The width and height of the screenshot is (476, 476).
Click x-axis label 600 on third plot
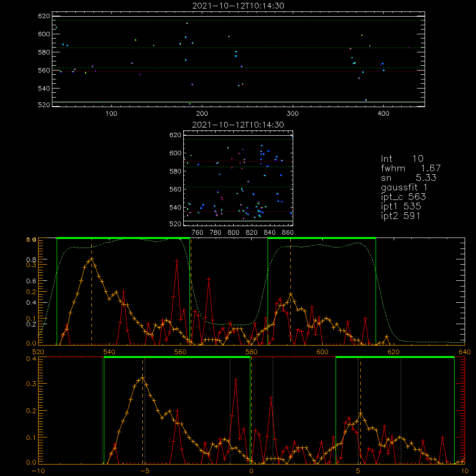(x=322, y=352)
